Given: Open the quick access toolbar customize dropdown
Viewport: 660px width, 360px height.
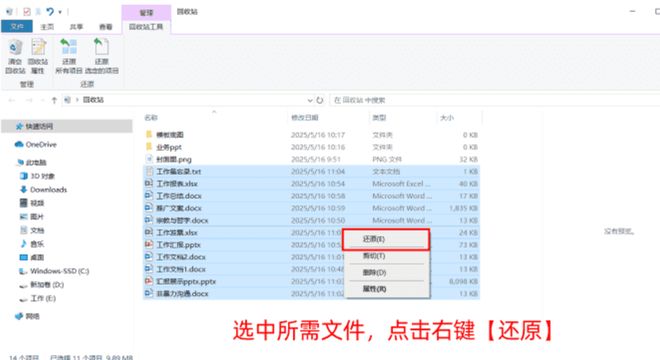Looking at the screenshot, I should click(x=60, y=12).
